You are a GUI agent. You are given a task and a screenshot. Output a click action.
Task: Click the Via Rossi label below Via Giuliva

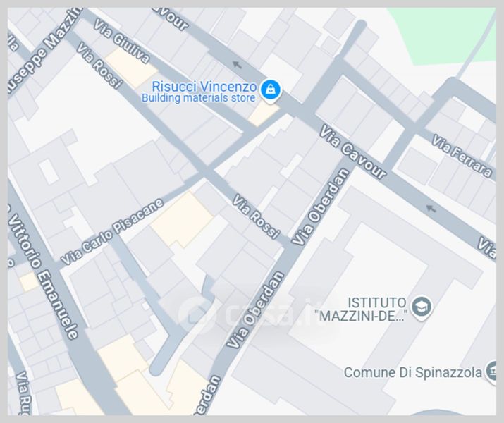coord(99,65)
